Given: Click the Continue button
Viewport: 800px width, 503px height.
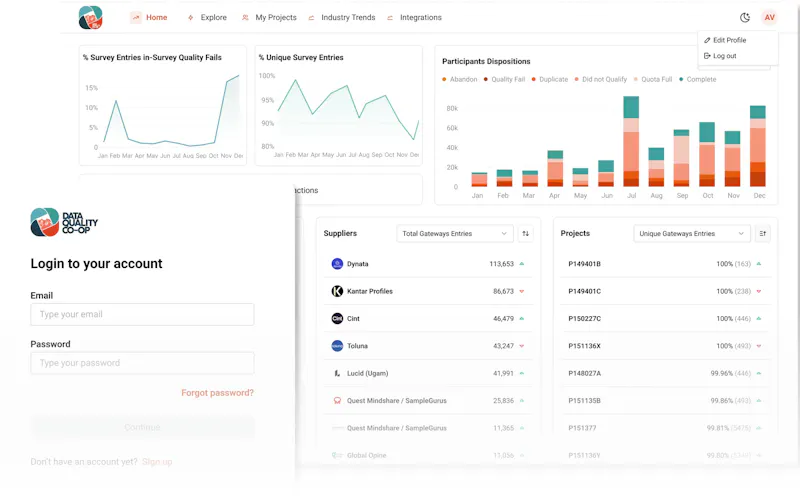Looking at the screenshot, I should pos(142,427).
